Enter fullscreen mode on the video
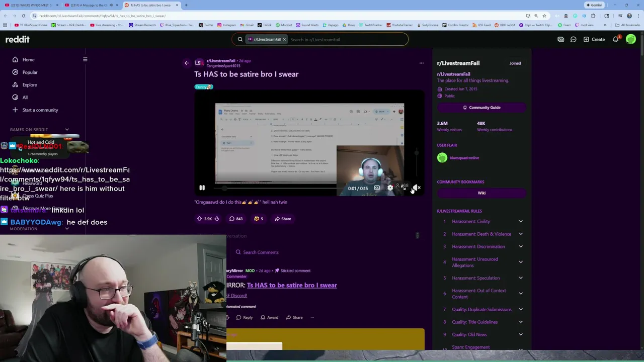This screenshot has height=362, width=644. tap(403, 188)
